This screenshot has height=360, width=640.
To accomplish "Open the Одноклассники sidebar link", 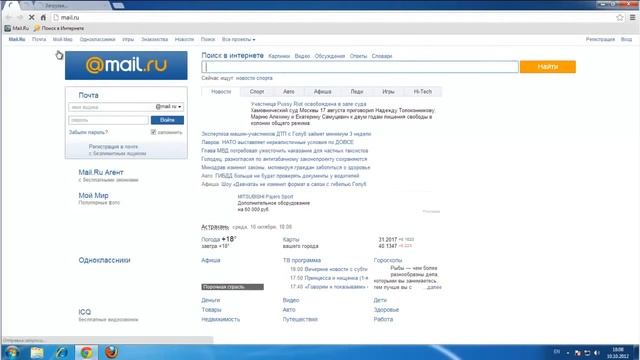I will 104,260.
